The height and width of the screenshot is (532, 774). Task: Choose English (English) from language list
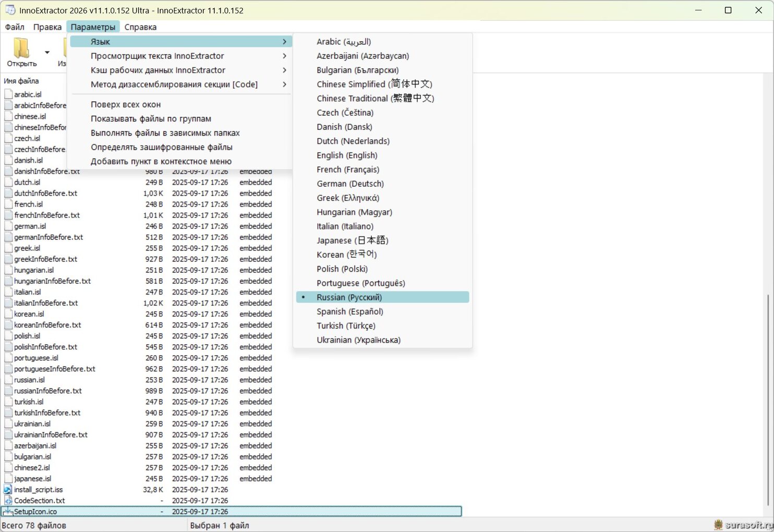(347, 155)
